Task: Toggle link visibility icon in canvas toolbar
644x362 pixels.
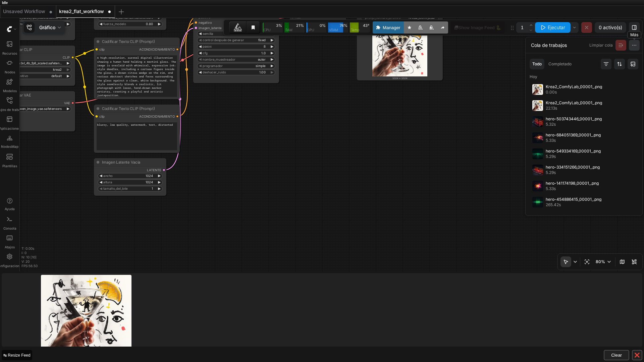Action: point(634,262)
